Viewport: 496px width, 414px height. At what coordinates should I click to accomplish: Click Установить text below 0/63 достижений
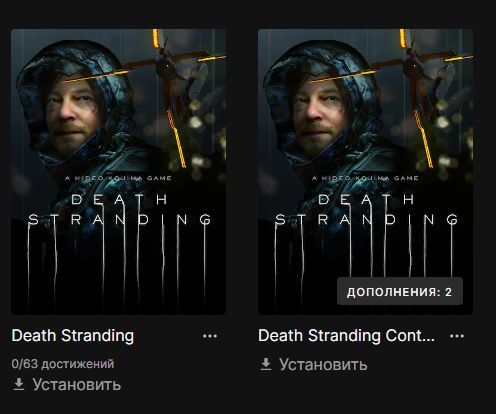point(77,385)
